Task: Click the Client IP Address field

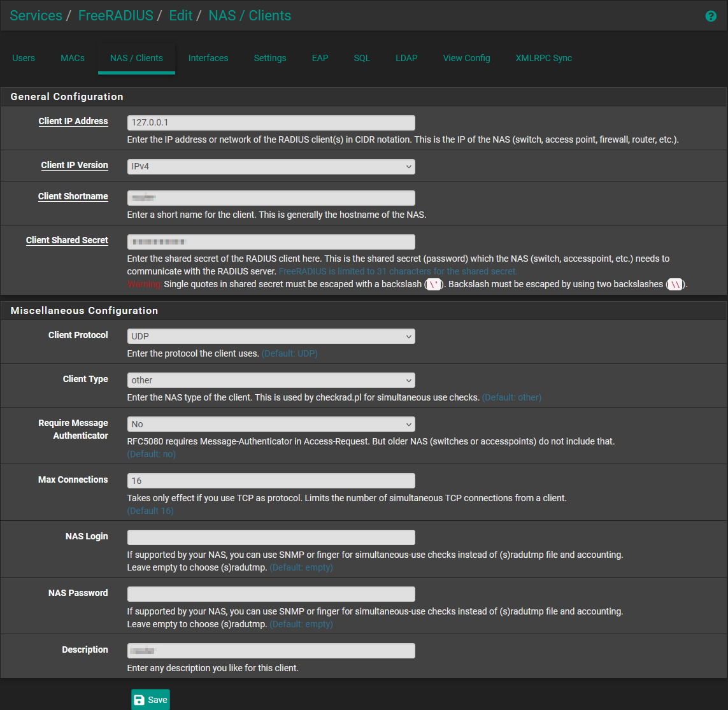Action: pyautogui.click(x=271, y=123)
